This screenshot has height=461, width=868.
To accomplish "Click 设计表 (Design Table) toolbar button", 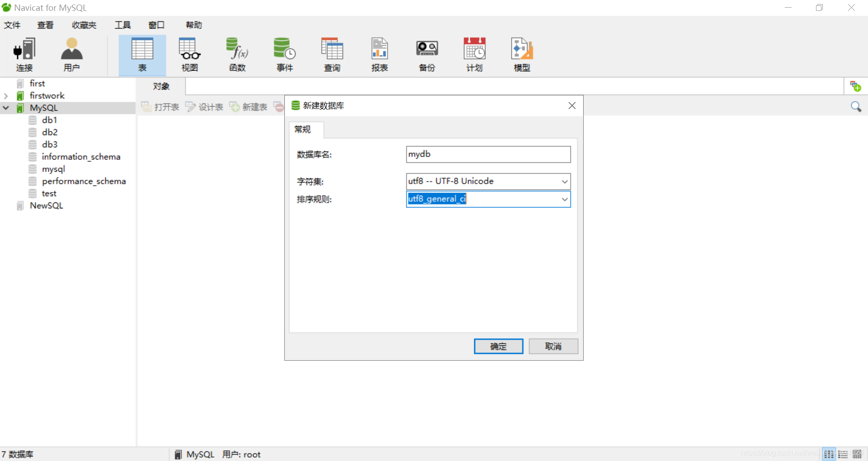I will pos(204,107).
